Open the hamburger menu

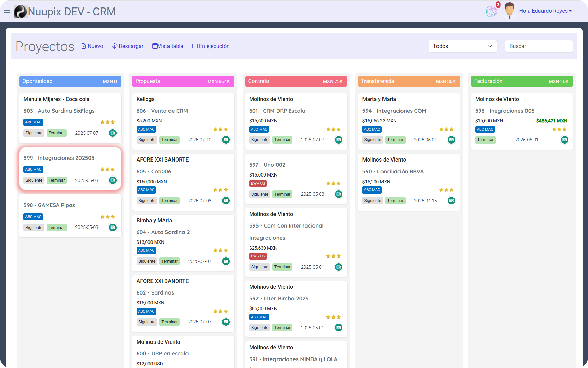tap(7, 12)
